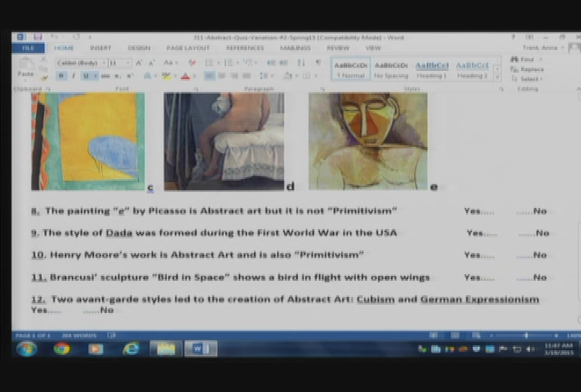Apply the No Spacing style
Viewport: 581px width, 392px height.
pos(391,69)
